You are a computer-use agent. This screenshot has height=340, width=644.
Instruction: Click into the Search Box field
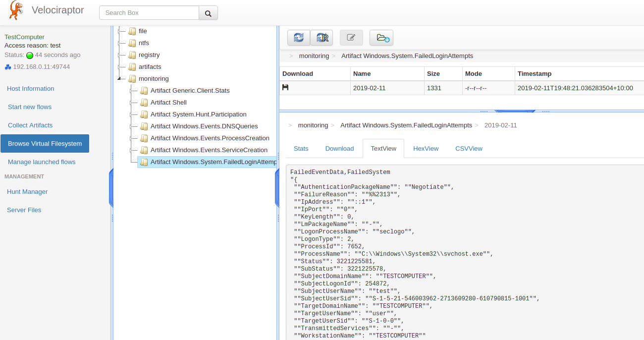pyautogui.click(x=149, y=13)
